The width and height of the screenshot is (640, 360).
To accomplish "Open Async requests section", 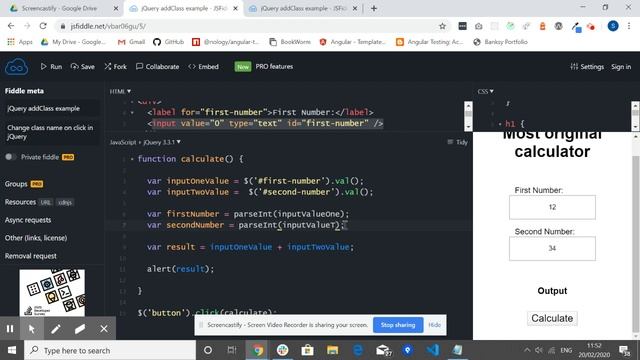I will pos(28,220).
